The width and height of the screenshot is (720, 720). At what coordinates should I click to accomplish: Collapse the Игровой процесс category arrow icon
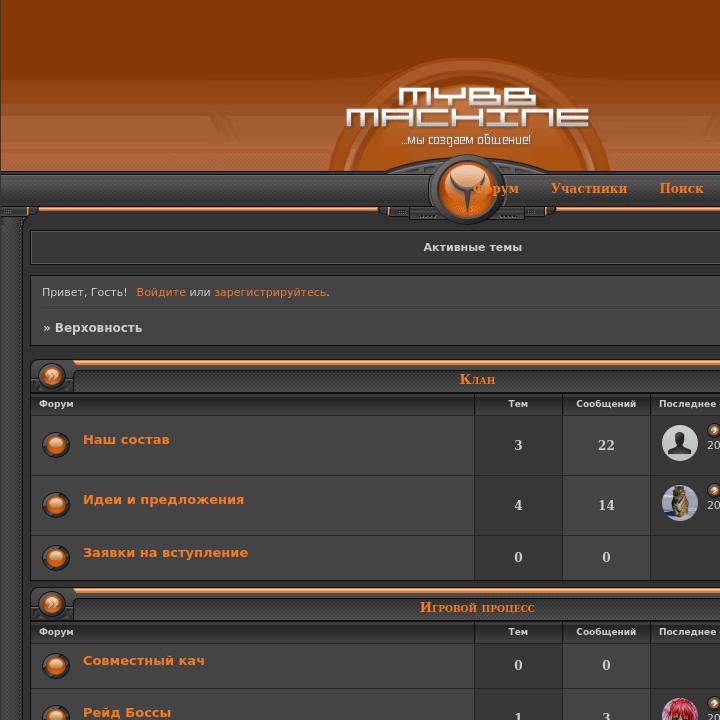click(x=52, y=603)
